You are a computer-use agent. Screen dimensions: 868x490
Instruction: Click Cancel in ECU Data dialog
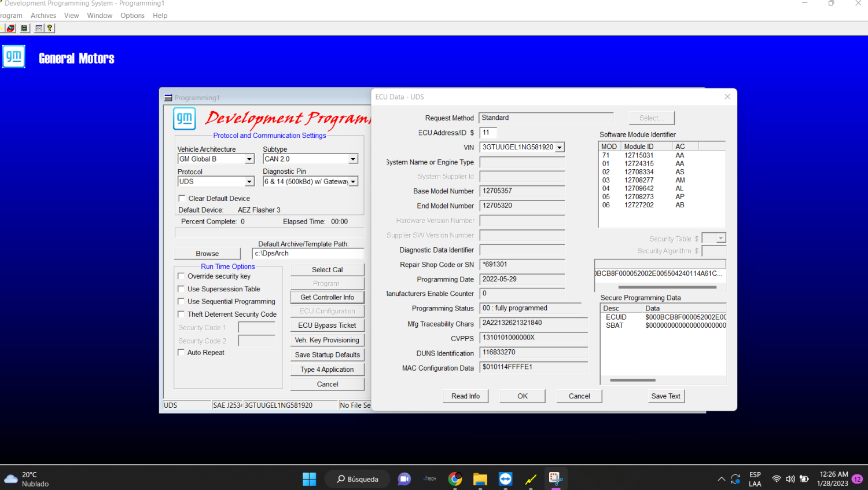(579, 396)
